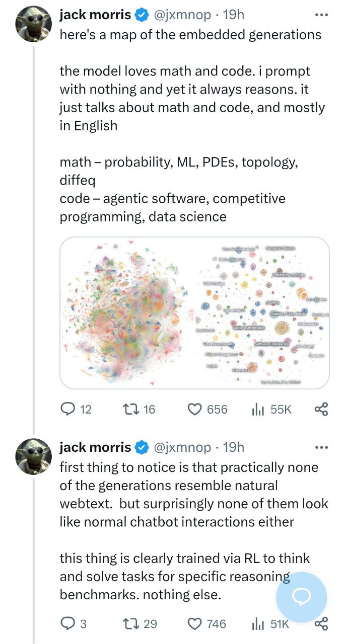The image size is (345, 644).
Task: Open @jxmnop handle on second tweet
Action: point(181,447)
